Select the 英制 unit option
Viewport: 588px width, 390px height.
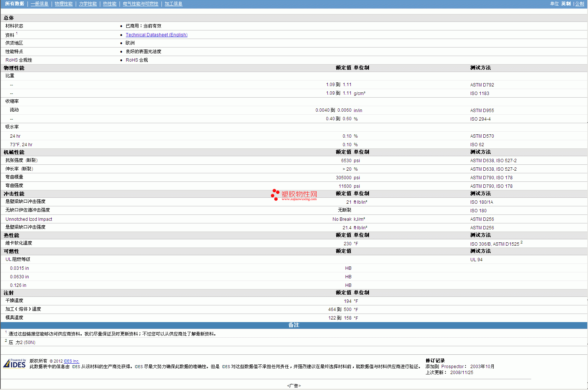pos(566,4)
